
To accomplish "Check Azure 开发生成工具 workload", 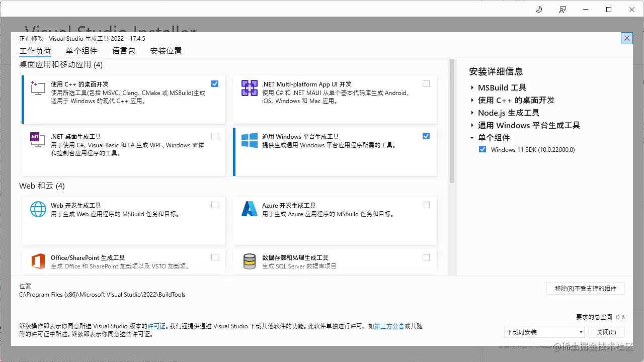I will click(426, 205).
